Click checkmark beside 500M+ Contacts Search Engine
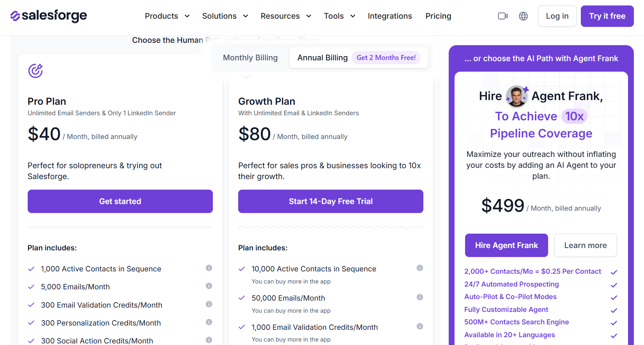This screenshot has height=345, width=644. coord(614,323)
